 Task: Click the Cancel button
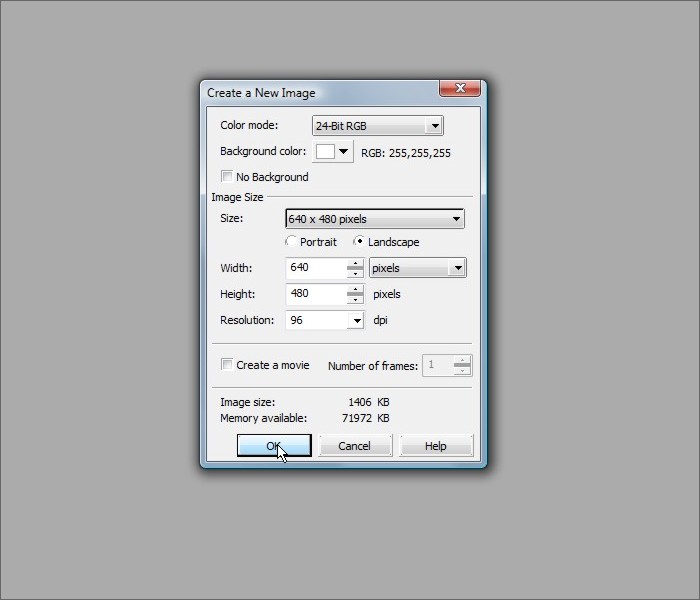coord(355,446)
